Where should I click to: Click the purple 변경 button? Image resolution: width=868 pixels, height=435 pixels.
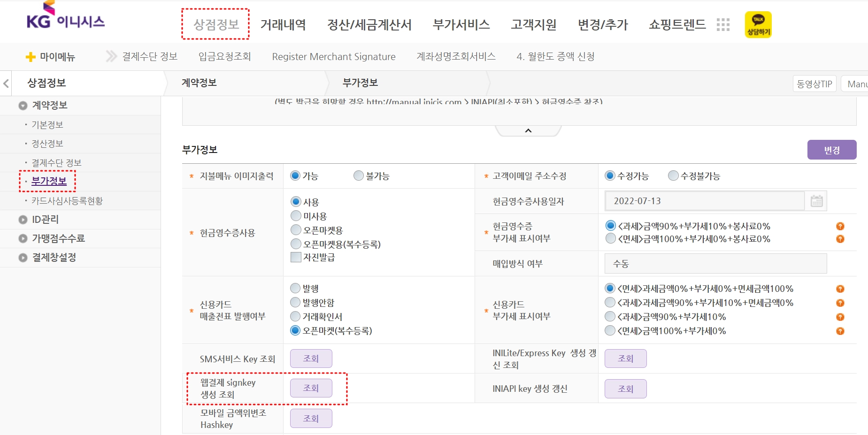pyautogui.click(x=832, y=150)
